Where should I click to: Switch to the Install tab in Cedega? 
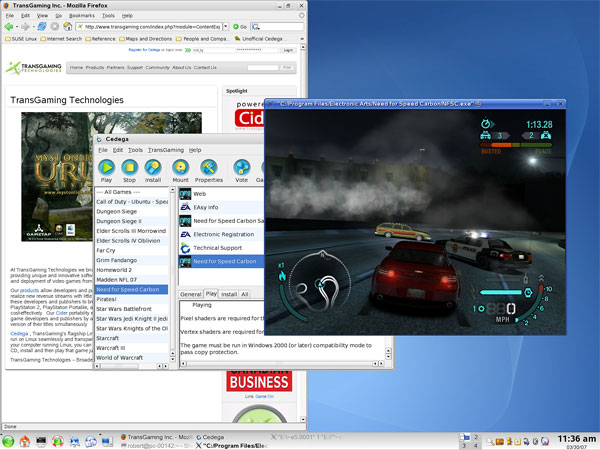(x=228, y=294)
